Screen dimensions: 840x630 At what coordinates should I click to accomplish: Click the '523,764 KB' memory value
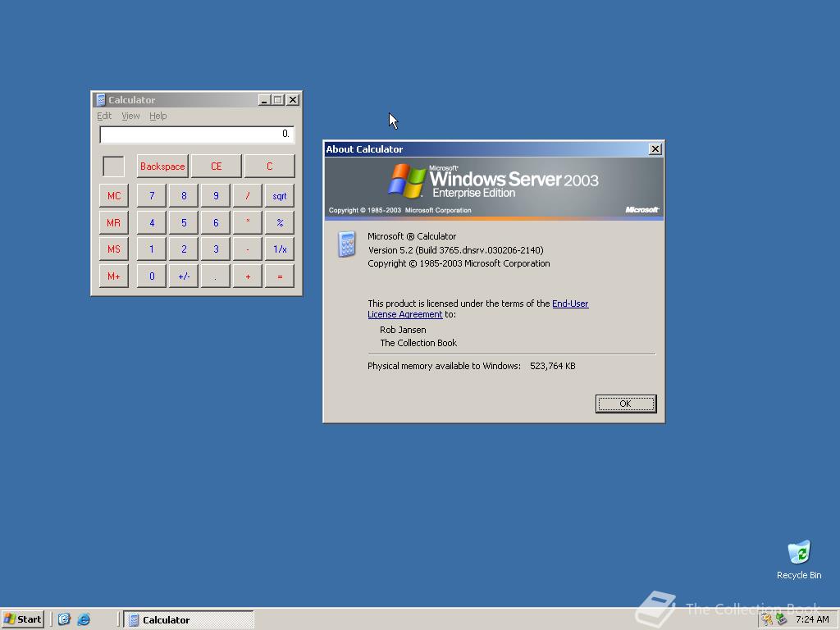pos(553,366)
